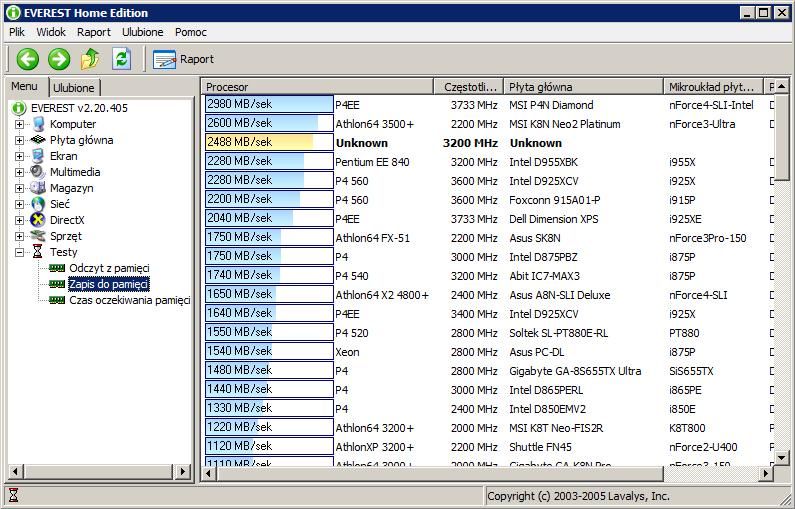The height and width of the screenshot is (509, 795).
Task: Click the Gigabyte GA-8S655TX Ultra cell
Action: click(575, 371)
